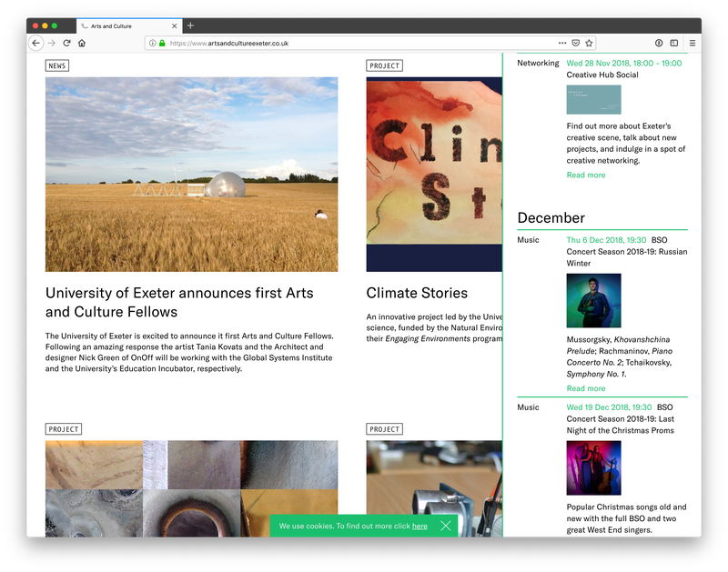Open the electronics sensor project photo
The width and height of the screenshot is (728, 572).
point(434,488)
